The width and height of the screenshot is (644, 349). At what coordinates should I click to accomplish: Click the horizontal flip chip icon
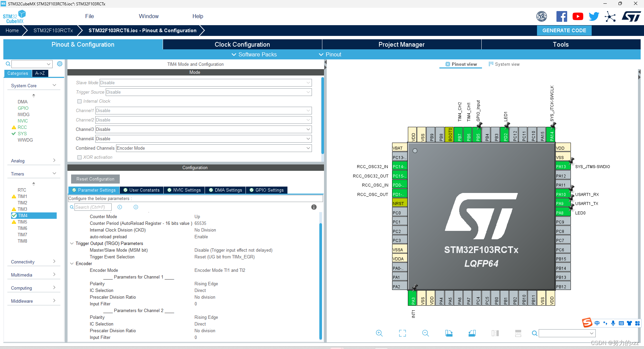(x=495, y=333)
